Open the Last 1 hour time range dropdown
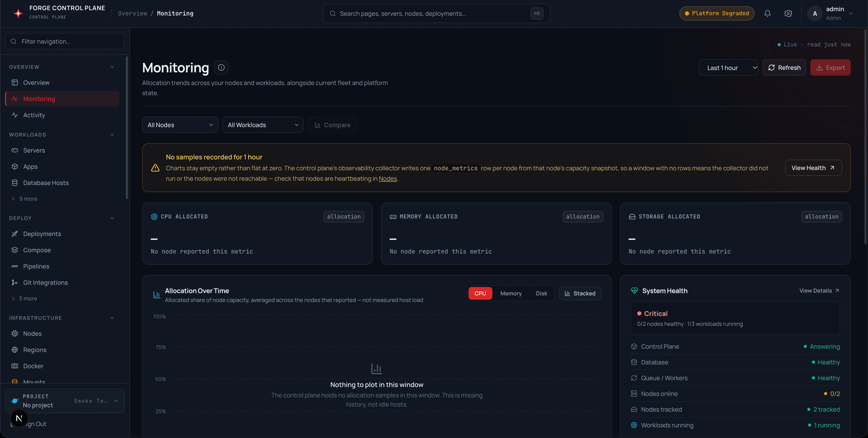868x438 pixels. point(728,68)
